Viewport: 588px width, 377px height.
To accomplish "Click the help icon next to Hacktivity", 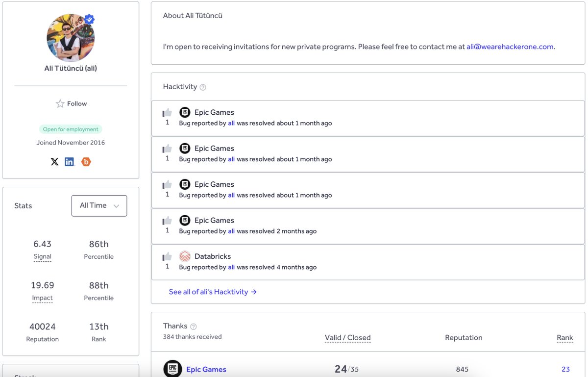I will (x=203, y=87).
